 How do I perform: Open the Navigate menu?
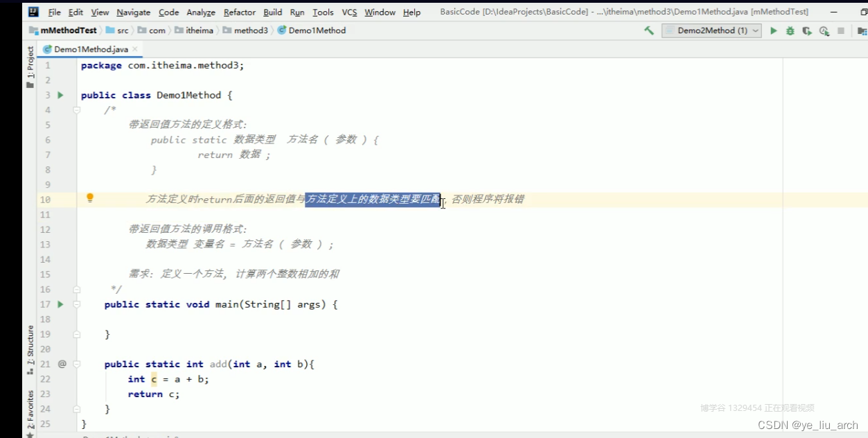point(133,12)
